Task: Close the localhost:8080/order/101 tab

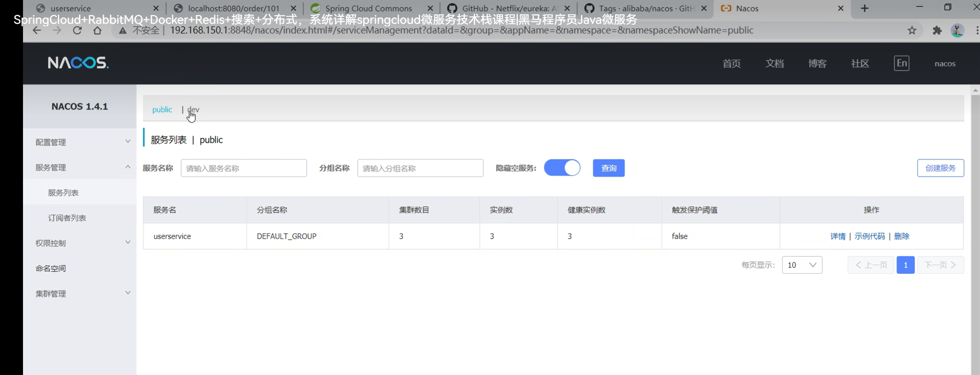Action: pos(293,8)
